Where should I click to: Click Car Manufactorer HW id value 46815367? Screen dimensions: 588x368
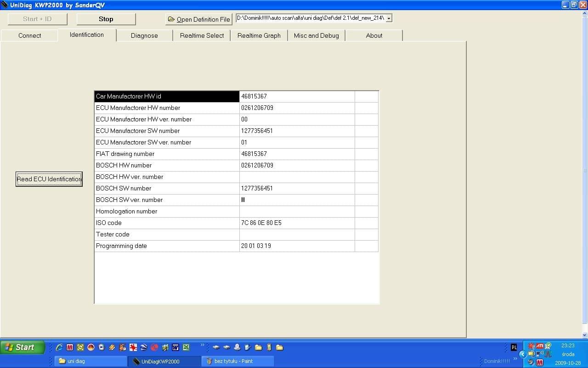tap(297, 97)
